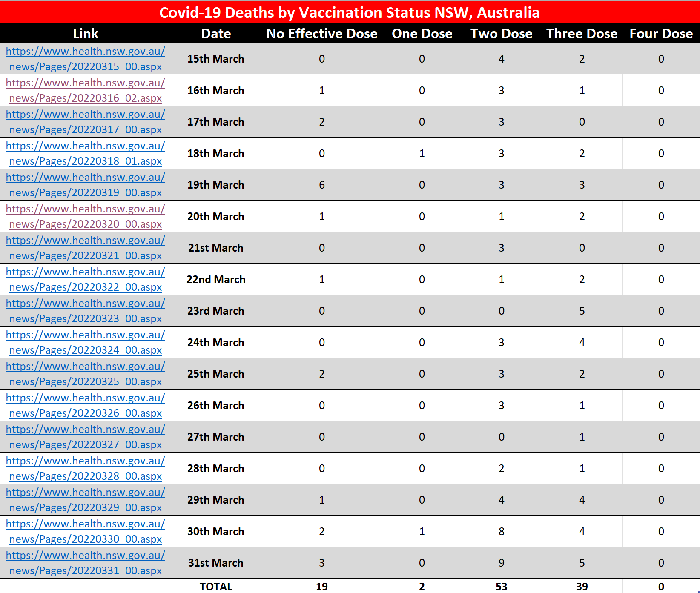Open the 16th March NSW Health link
The width and height of the screenshot is (700, 593).
point(86,90)
